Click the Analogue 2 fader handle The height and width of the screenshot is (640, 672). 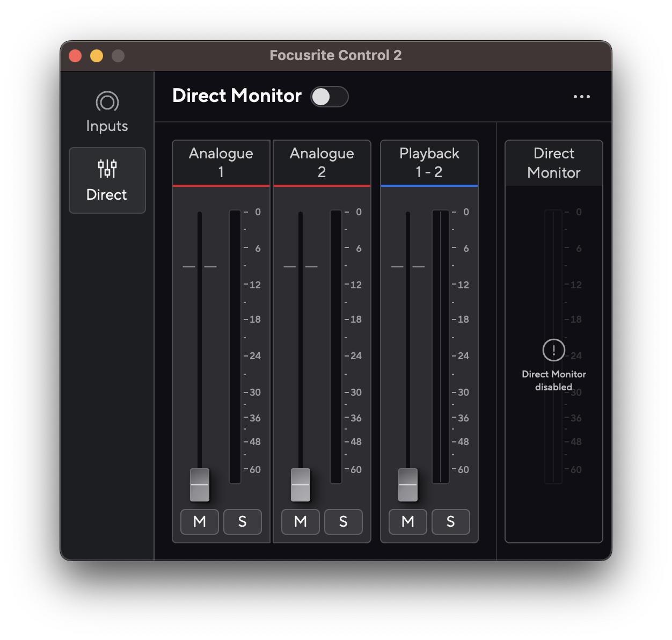coord(301,485)
